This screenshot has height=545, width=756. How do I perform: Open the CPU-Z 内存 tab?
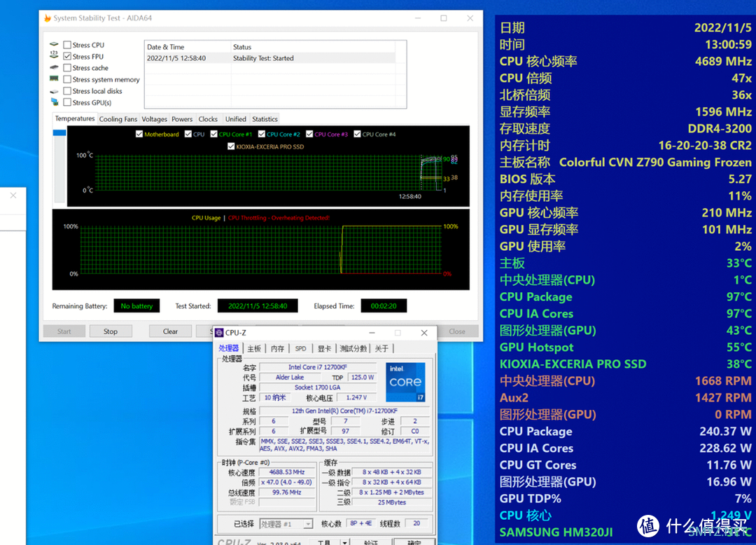(x=277, y=348)
